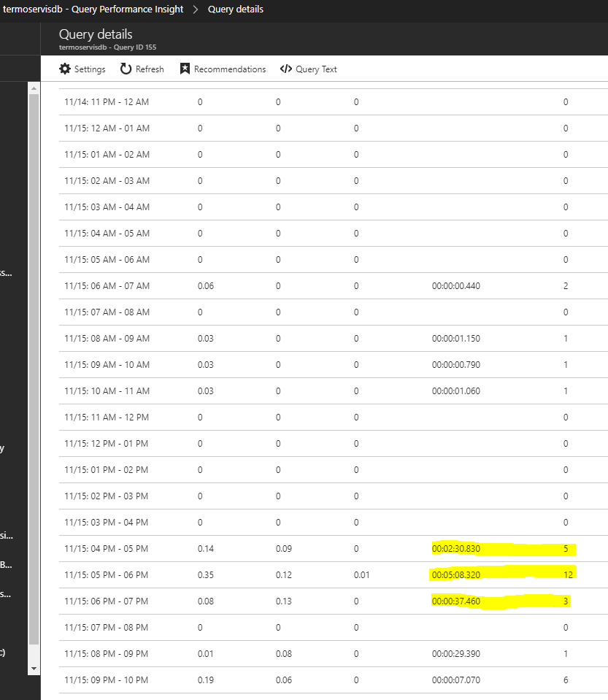Click the scrollbar up arrow
The height and width of the screenshot is (700, 608).
pos(33,88)
